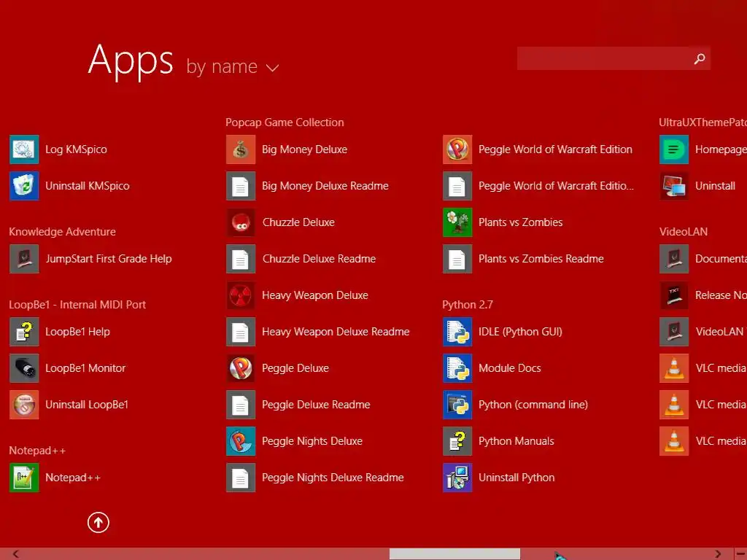Click the "Plants vs Zombies" label text
The image size is (747, 560).
pyautogui.click(x=520, y=222)
